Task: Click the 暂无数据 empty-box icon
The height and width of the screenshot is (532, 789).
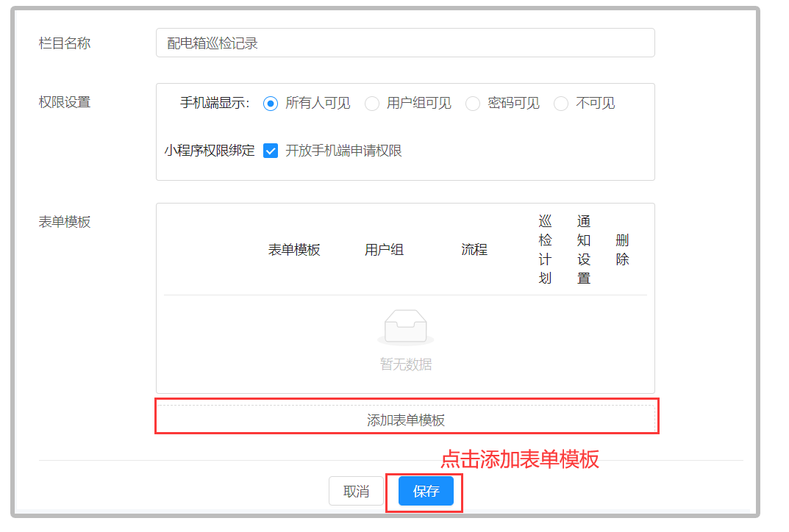Action: click(405, 326)
